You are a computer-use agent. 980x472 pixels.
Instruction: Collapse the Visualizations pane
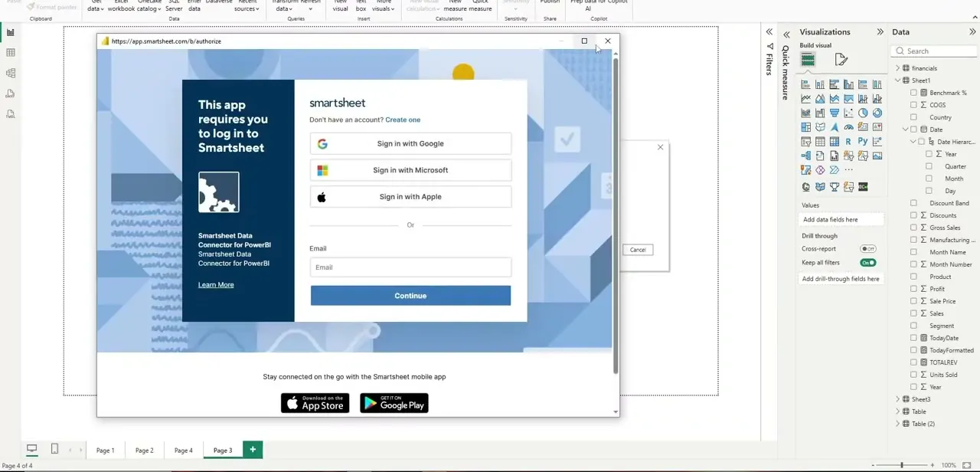[880, 32]
